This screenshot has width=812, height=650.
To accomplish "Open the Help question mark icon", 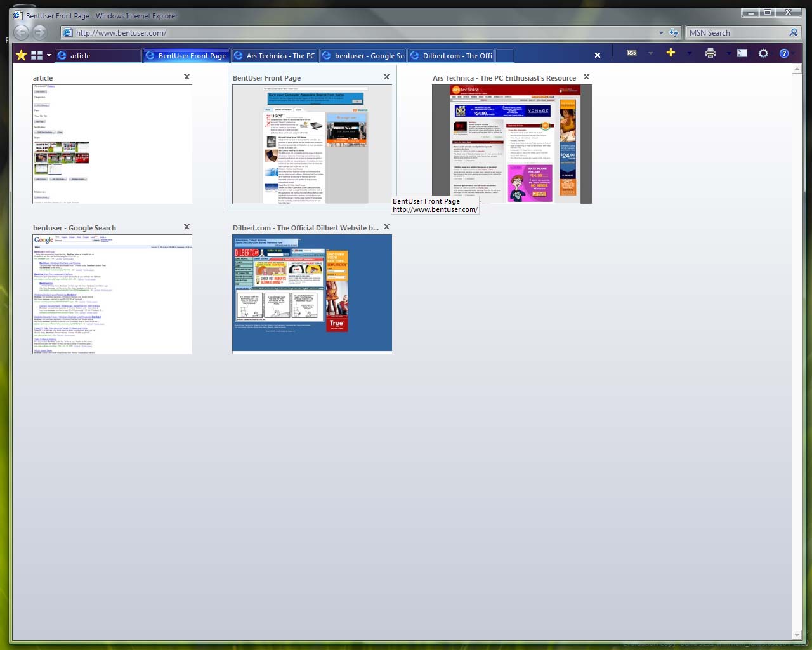I will pyautogui.click(x=784, y=53).
